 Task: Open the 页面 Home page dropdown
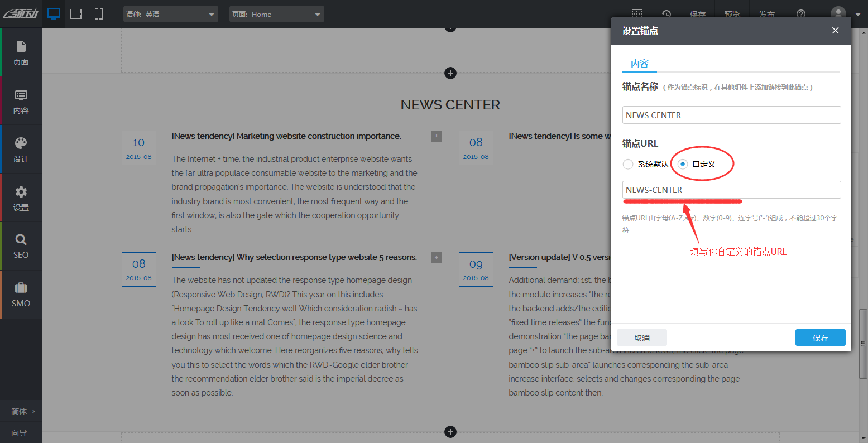click(276, 14)
